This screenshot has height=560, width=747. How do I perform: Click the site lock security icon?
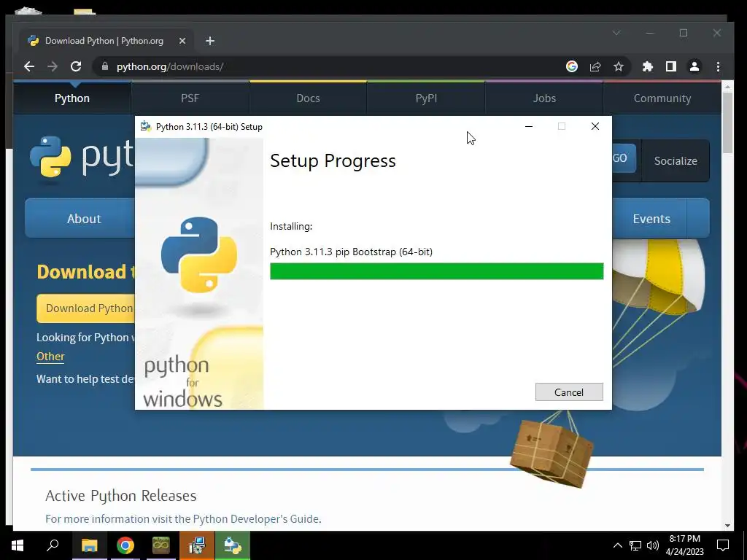tap(105, 66)
